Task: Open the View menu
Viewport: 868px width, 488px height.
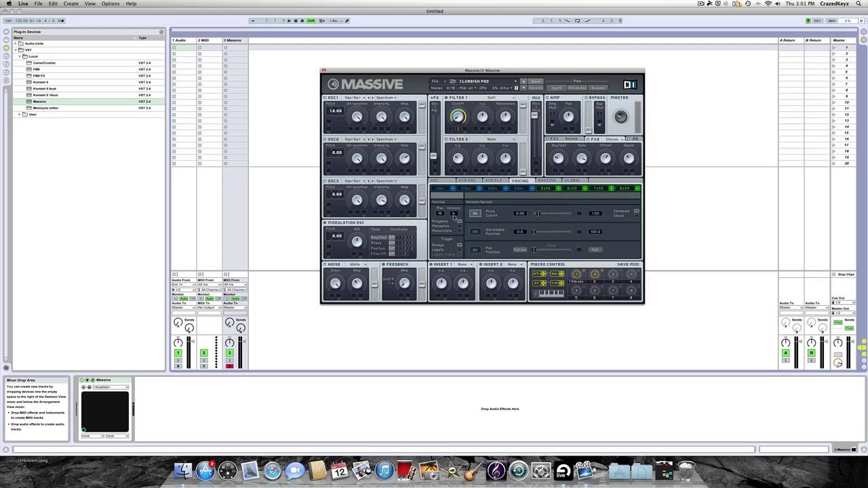Action: pos(90,3)
